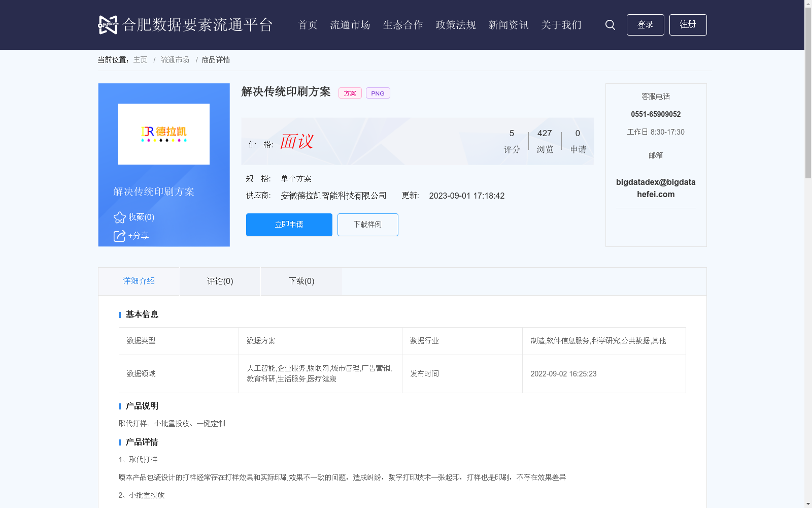Open the 首页 navigation menu item

[308, 25]
